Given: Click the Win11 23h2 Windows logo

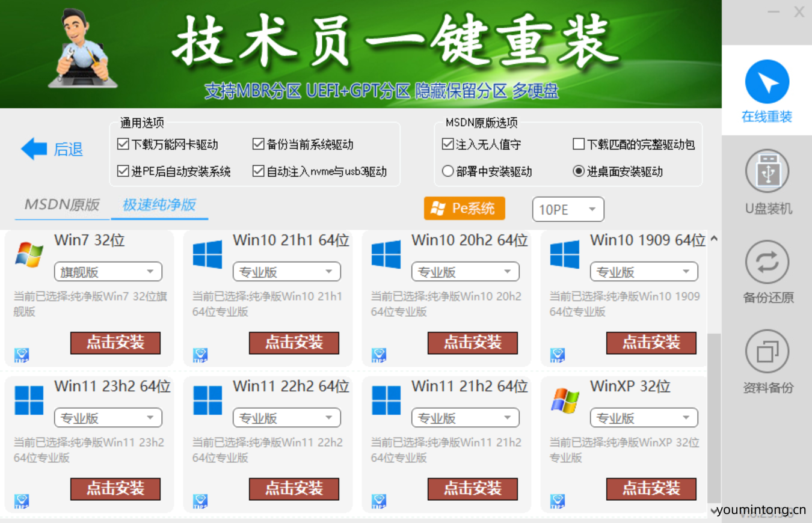Looking at the screenshot, I should pyautogui.click(x=29, y=401).
